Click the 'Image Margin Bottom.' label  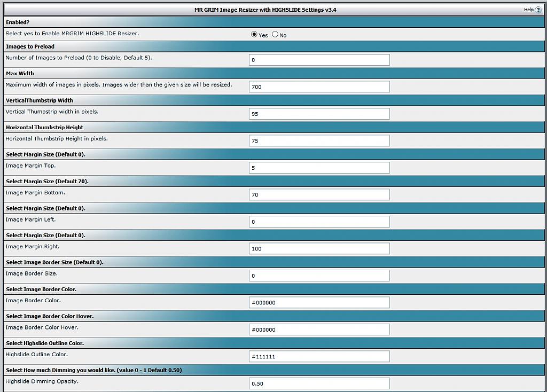coord(35,192)
